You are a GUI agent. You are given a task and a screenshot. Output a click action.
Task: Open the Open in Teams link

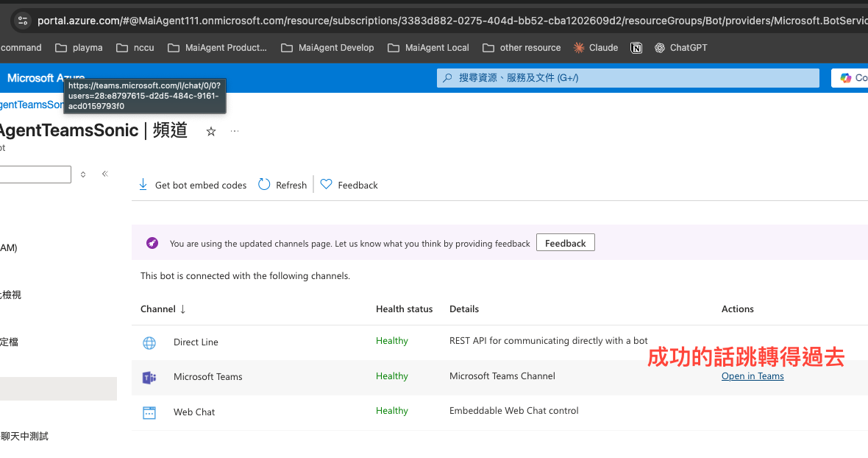pyautogui.click(x=753, y=376)
